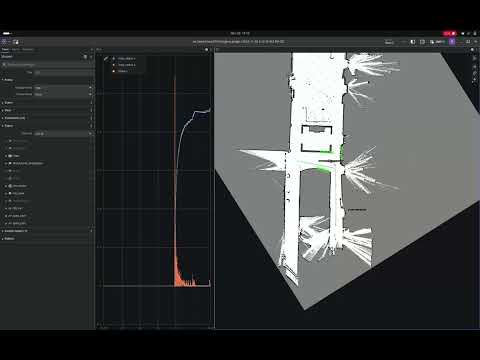Toggle the plot legend visibility icon

[x=106, y=58]
